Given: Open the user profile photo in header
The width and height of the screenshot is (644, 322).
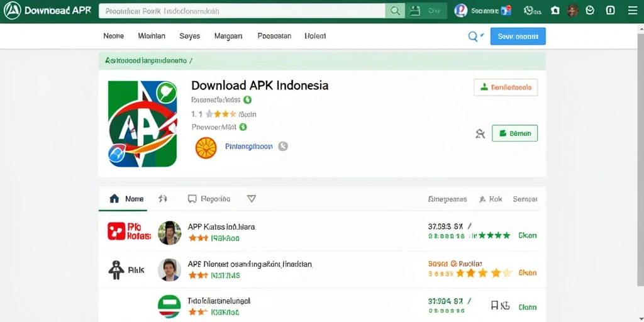Looking at the screenshot, I should pos(572,11).
